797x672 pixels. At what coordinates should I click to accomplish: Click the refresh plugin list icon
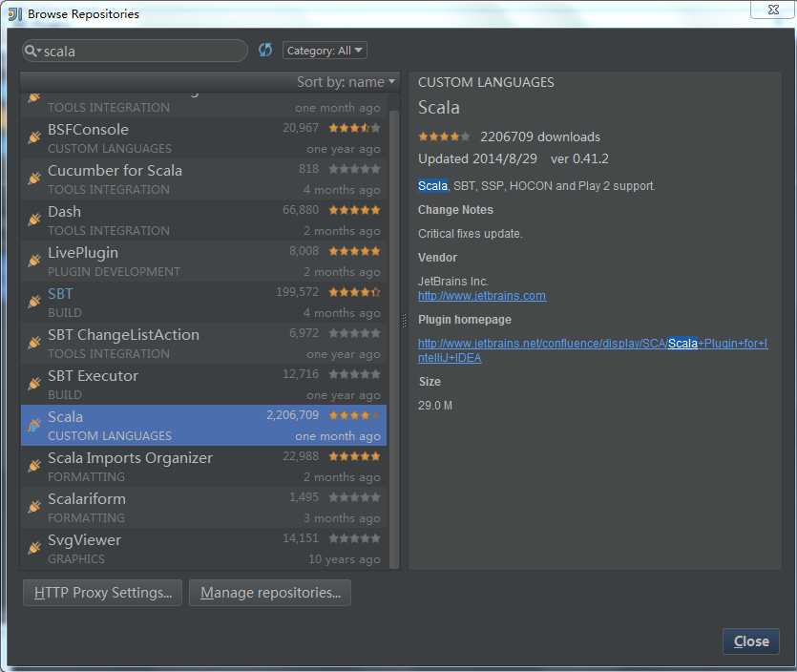pyautogui.click(x=264, y=51)
